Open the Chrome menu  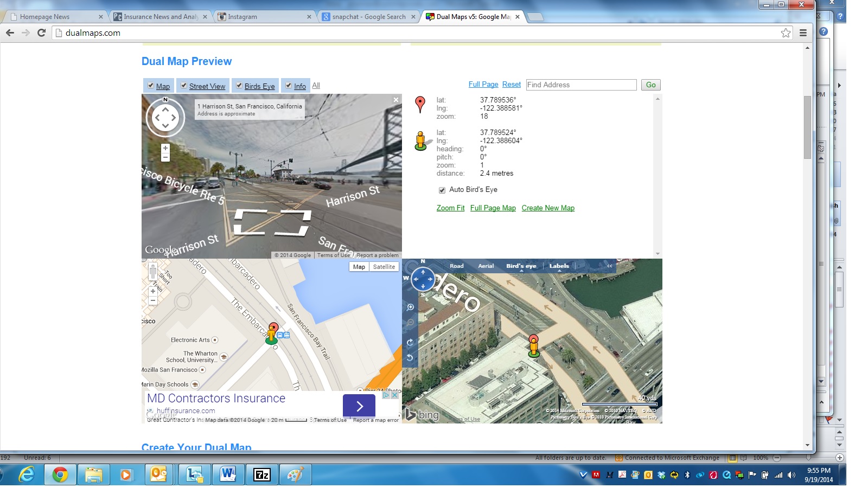point(803,33)
